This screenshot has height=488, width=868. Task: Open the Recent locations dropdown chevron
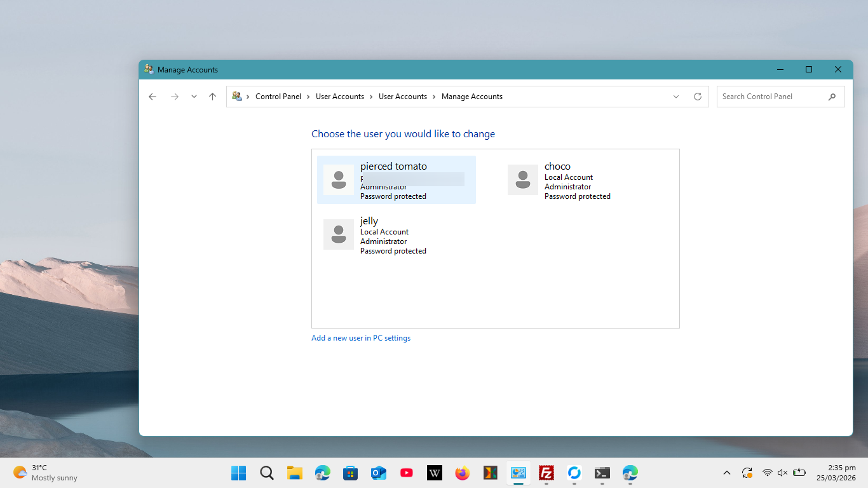click(194, 97)
